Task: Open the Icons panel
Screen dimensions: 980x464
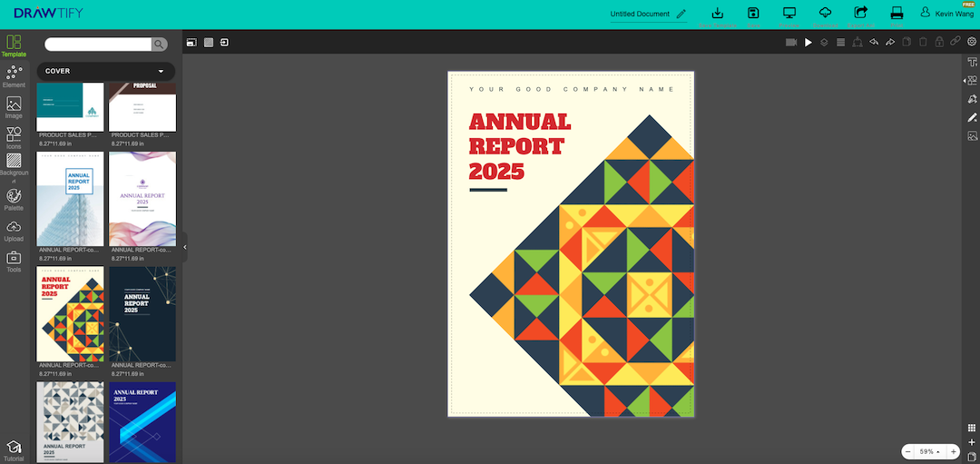Action: click(14, 138)
